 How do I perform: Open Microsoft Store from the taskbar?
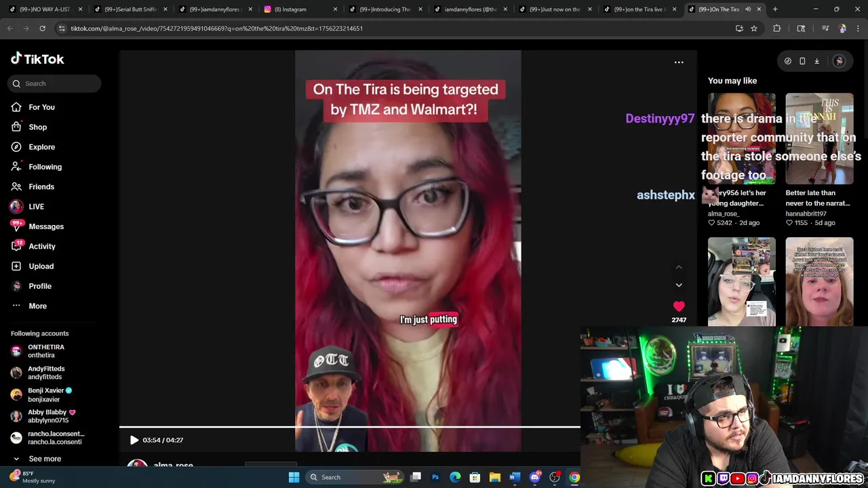pyautogui.click(x=475, y=477)
